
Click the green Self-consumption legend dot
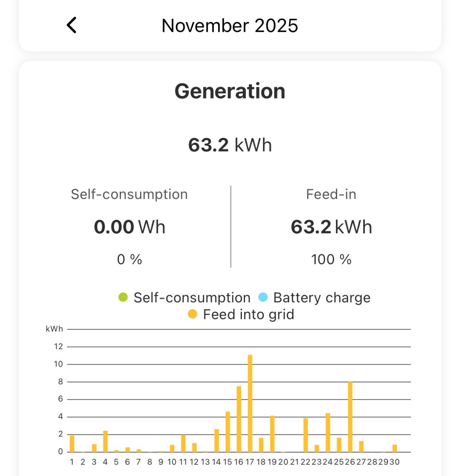click(123, 297)
